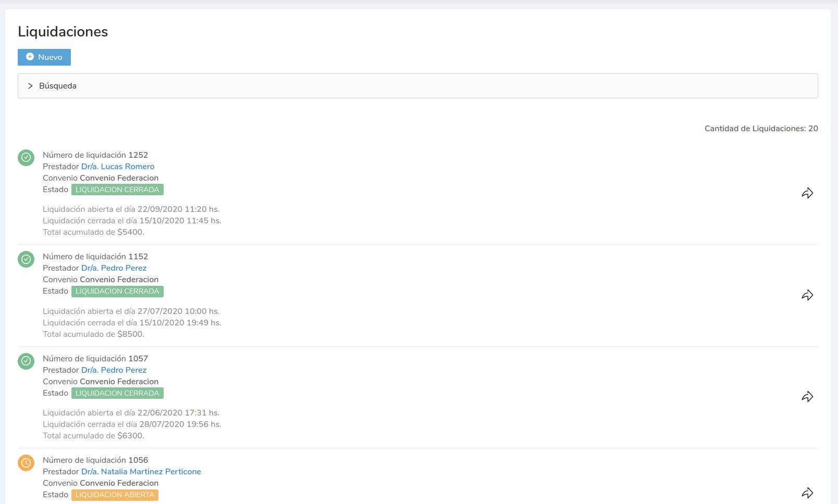Click the share arrow icon for liquidación 1152
The image size is (838, 504).
click(807, 295)
